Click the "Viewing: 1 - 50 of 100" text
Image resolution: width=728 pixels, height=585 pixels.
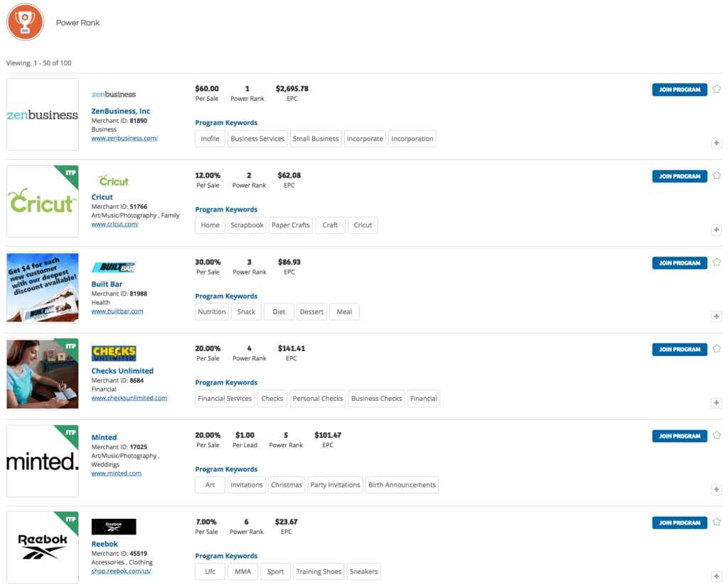(39, 63)
